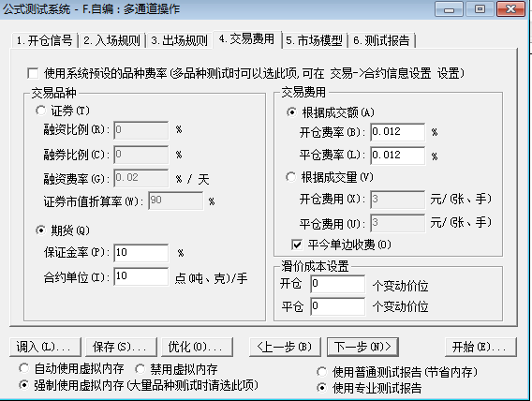532x401 pixels.
Task: Open the 优化(O)... dialog
Action: tap(198, 347)
